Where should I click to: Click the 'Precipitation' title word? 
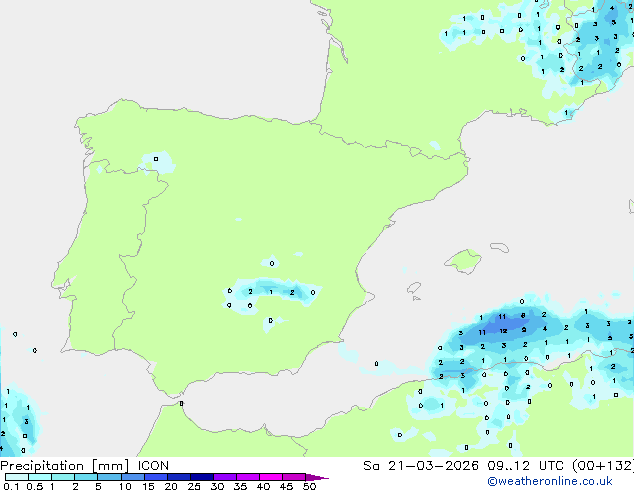point(42,466)
